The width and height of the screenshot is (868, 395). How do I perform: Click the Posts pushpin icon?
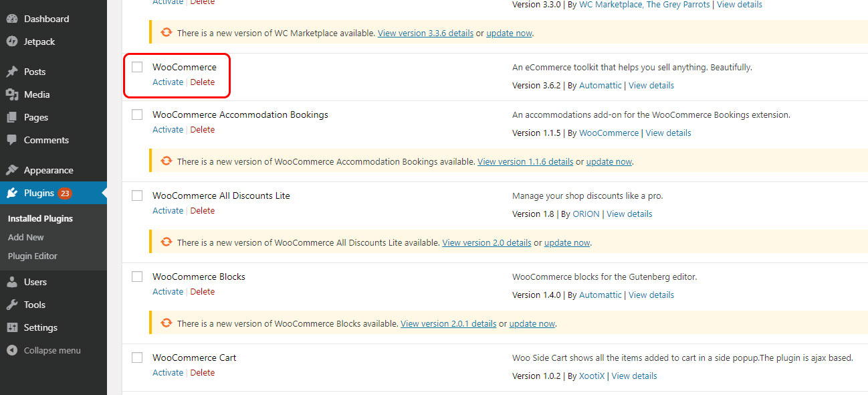click(x=12, y=72)
